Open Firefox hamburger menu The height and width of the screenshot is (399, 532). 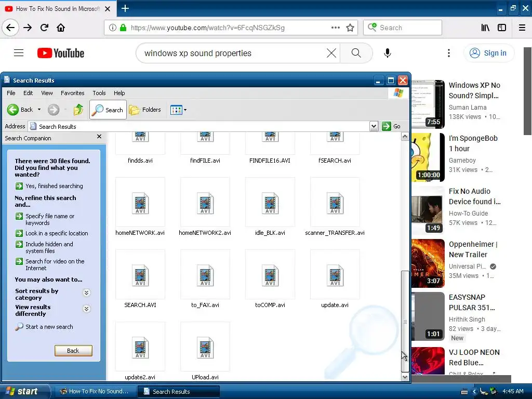coord(522,28)
